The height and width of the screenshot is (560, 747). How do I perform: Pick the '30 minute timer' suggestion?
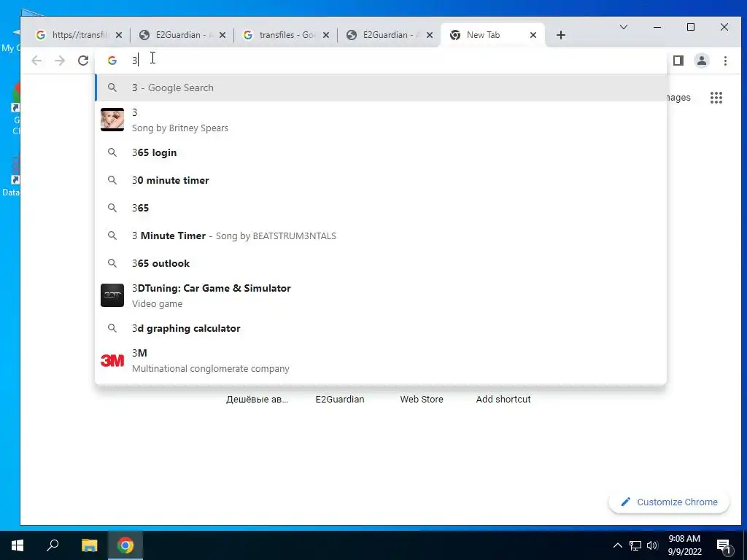tap(381, 181)
